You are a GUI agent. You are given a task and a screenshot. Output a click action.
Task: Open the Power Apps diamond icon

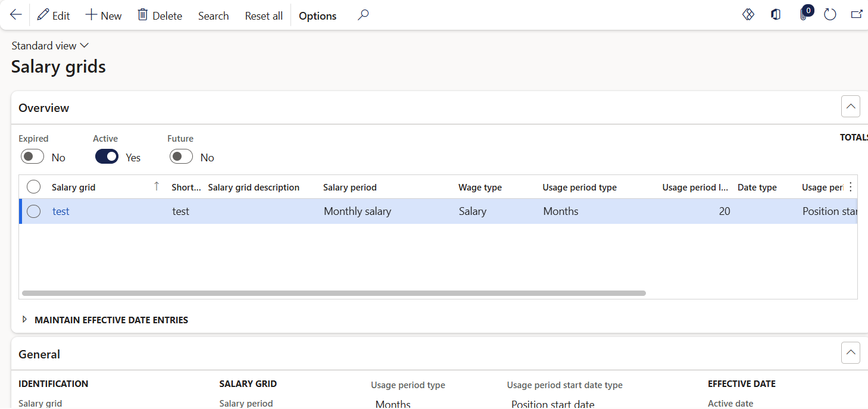[x=748, y=15]
